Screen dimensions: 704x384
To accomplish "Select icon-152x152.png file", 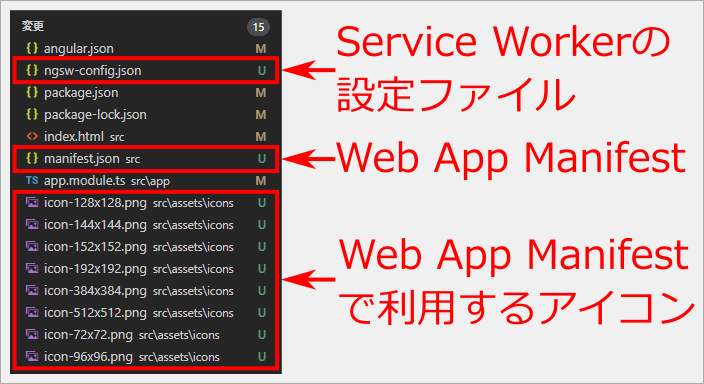I will tap(146, 247).
